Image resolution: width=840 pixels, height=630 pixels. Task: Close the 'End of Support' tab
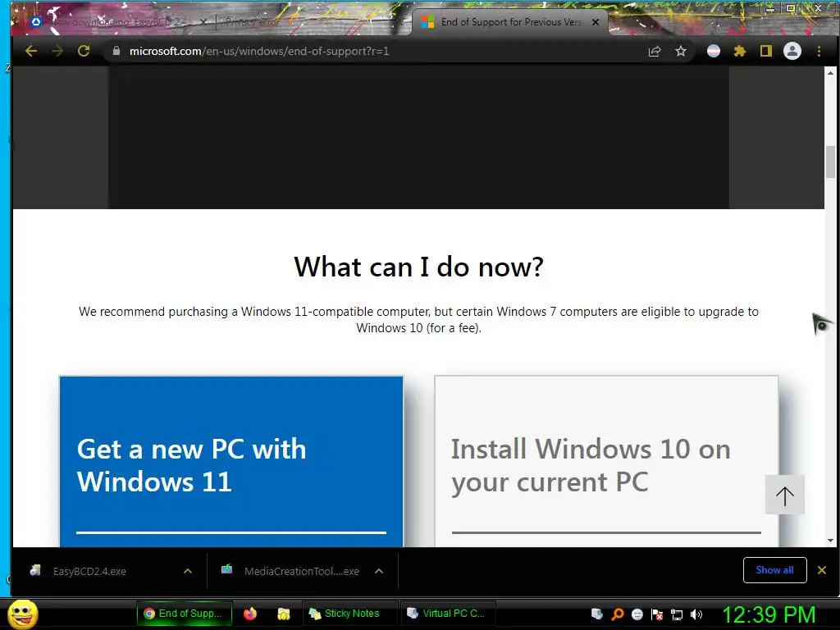pyautogui.click(x=596, y=22)
